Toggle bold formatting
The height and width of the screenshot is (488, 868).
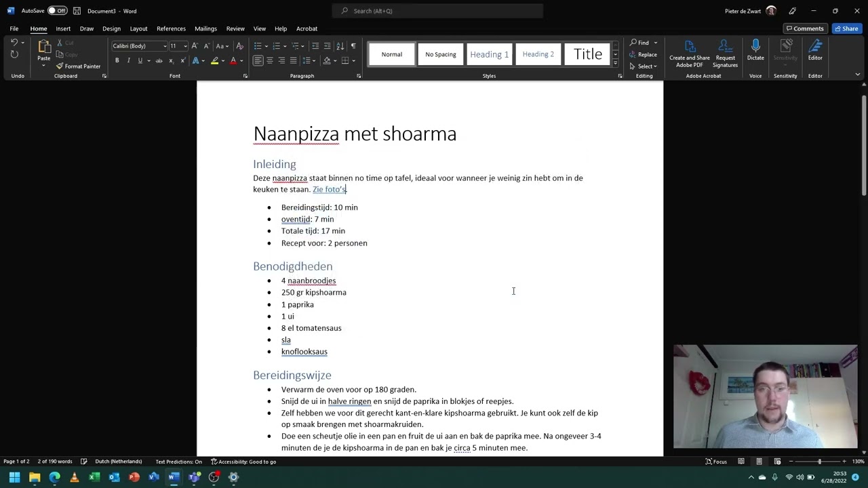tap(117, 60)
